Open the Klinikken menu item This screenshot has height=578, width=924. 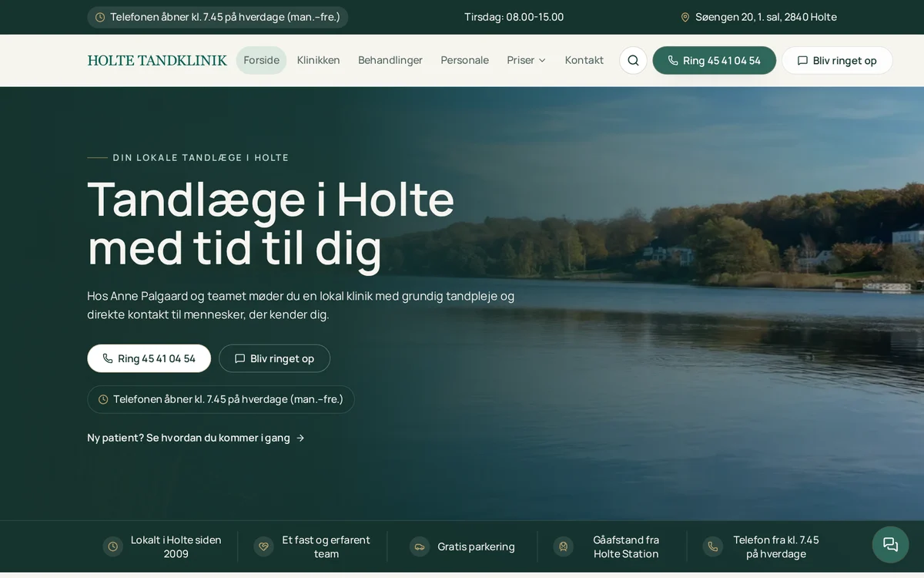(319, 60)
